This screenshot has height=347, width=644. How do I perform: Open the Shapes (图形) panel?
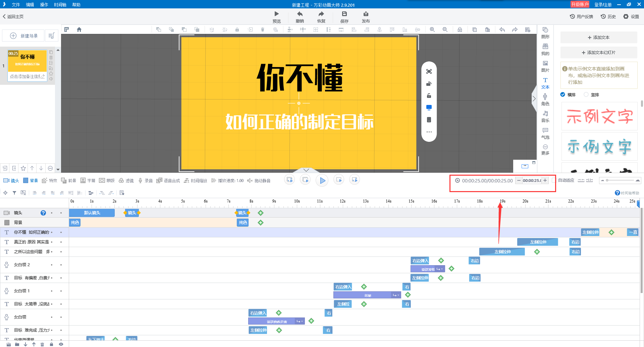(545, 33)
